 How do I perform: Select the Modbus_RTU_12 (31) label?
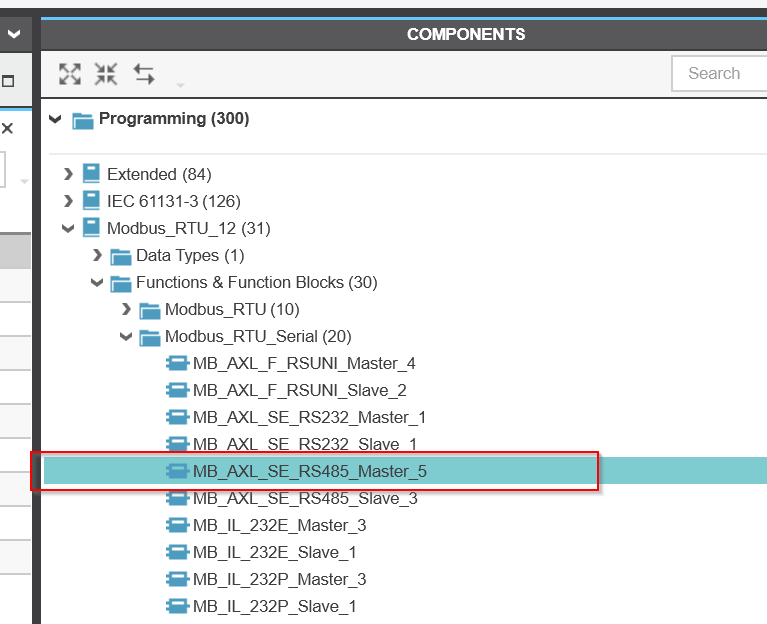point(188,228)
